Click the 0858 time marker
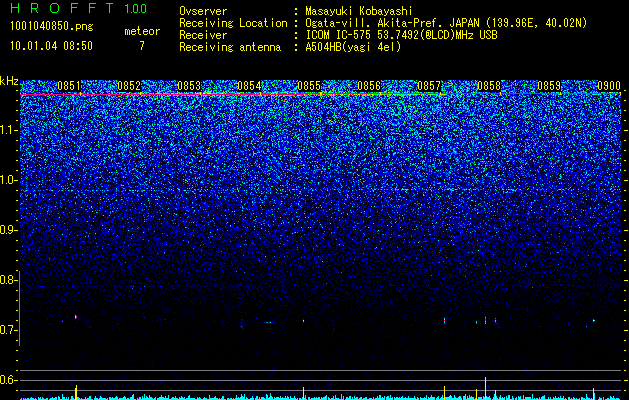 point(489,86)
